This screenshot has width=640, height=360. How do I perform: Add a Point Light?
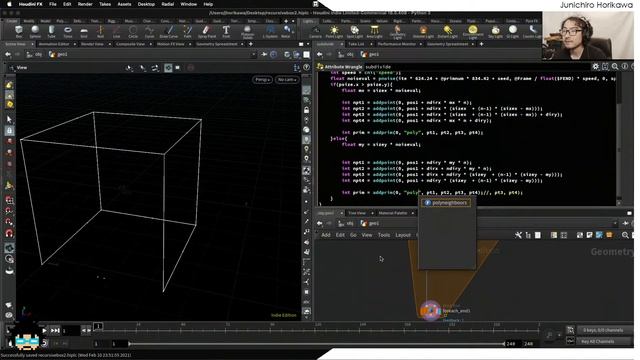[334, 31]
